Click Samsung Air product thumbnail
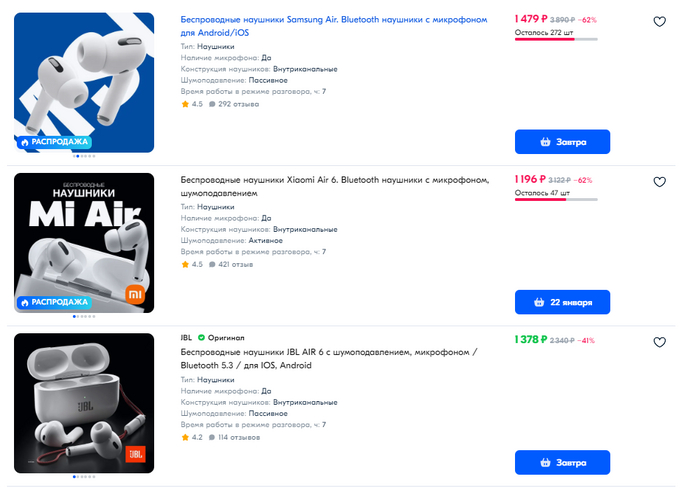This screenshot has height=488, width=700. tap(84, 83)
